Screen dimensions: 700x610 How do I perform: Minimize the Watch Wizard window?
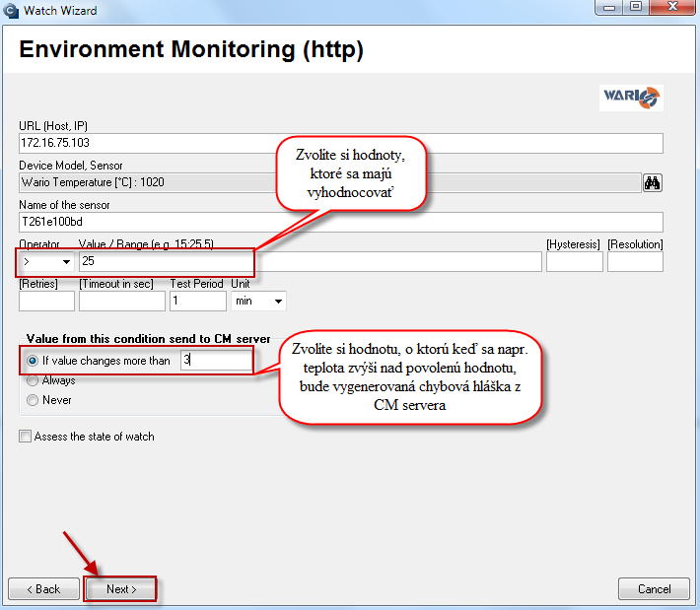tap(609, 8)
